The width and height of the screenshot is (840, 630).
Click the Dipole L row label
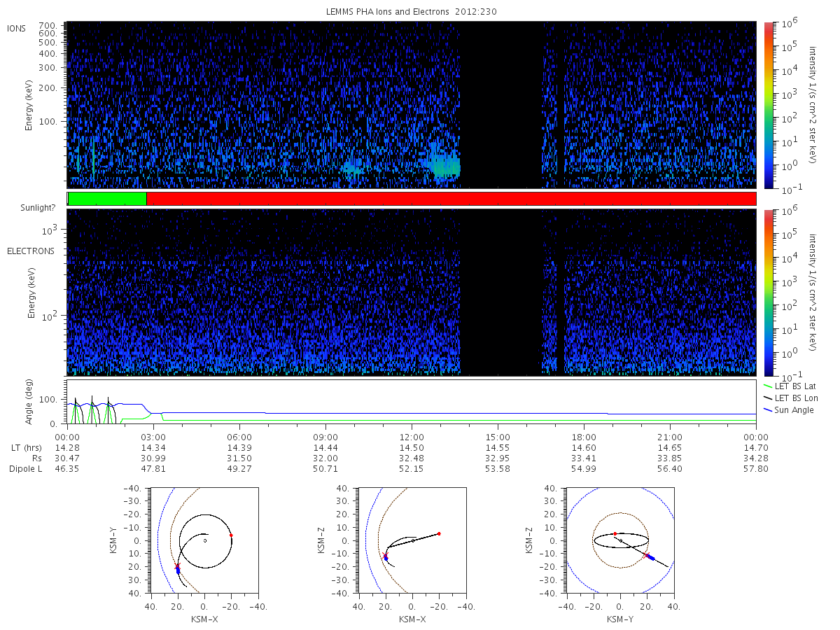(25, 468)
